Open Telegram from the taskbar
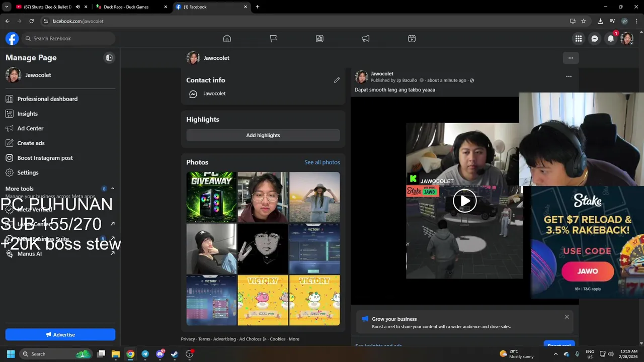644x362 pixels. [x=145, y=354]
